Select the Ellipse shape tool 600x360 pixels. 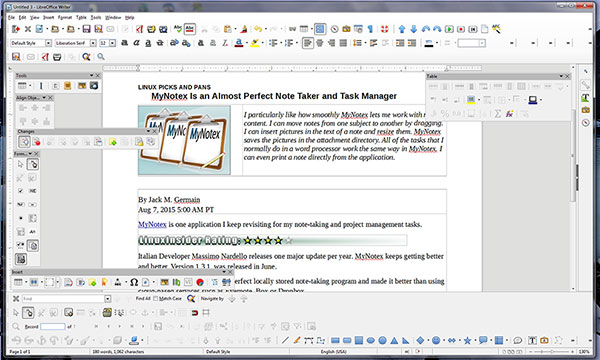click(x=370, y=340)
